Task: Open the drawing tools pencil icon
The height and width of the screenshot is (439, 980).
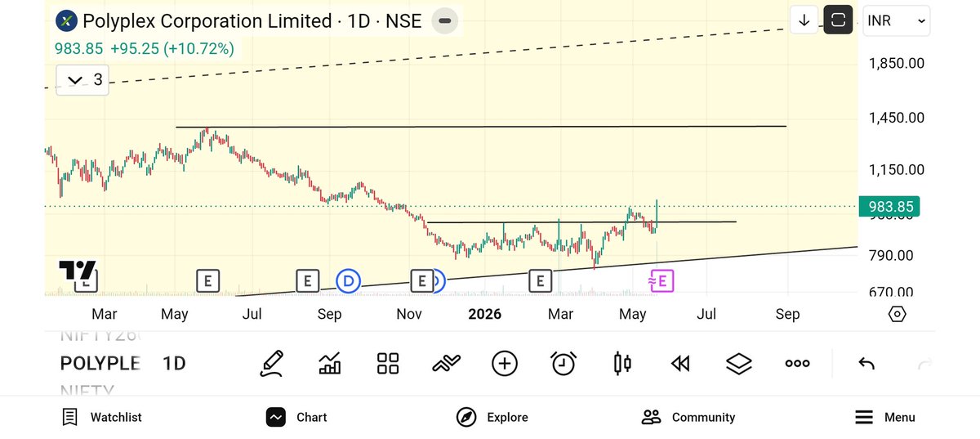Action: tap(272, 363)
